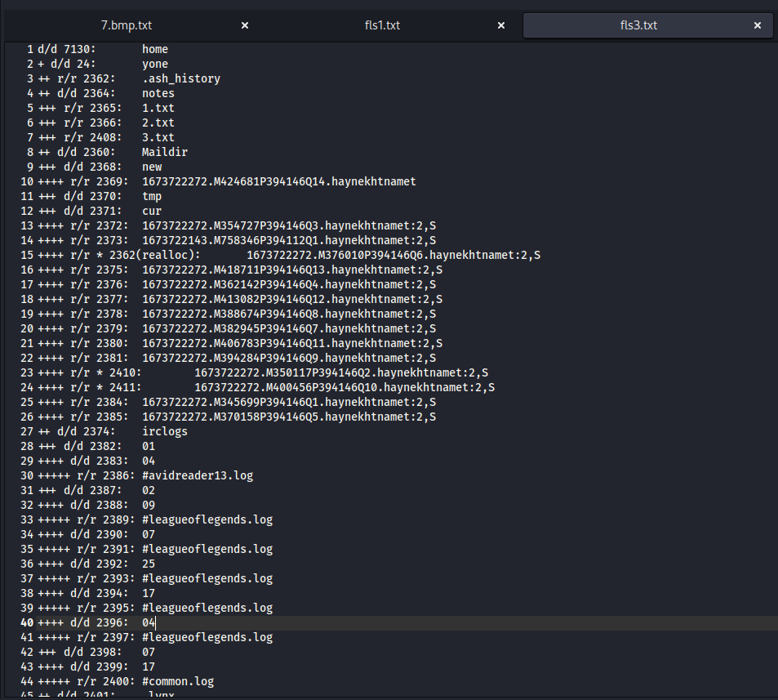Place cursor on the irclogs directory line
This screenshot has height=700, width=778.
[x=164, y=431]
